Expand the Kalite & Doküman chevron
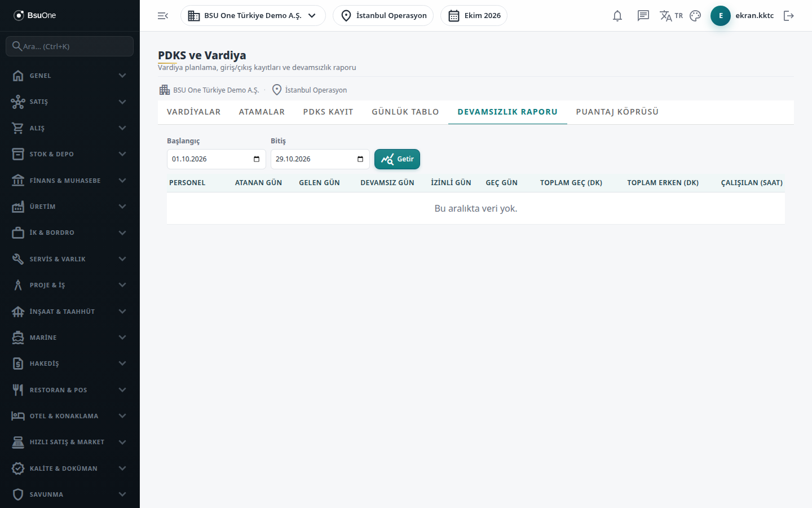 122,468
